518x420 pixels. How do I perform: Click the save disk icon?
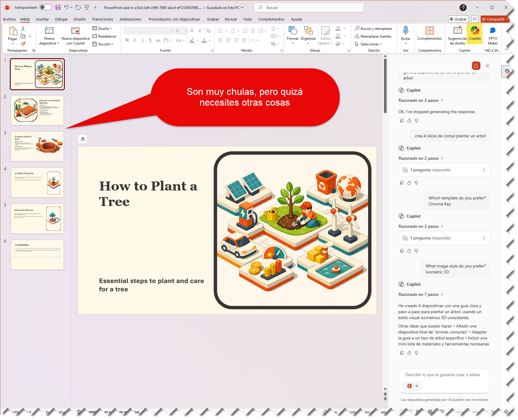point(58,7)
